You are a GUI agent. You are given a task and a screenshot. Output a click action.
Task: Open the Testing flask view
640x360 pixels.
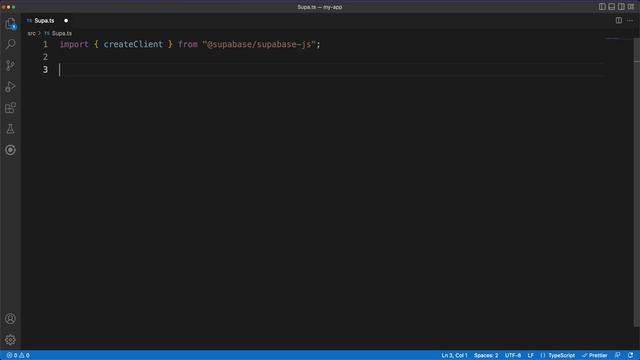(11, 129)
